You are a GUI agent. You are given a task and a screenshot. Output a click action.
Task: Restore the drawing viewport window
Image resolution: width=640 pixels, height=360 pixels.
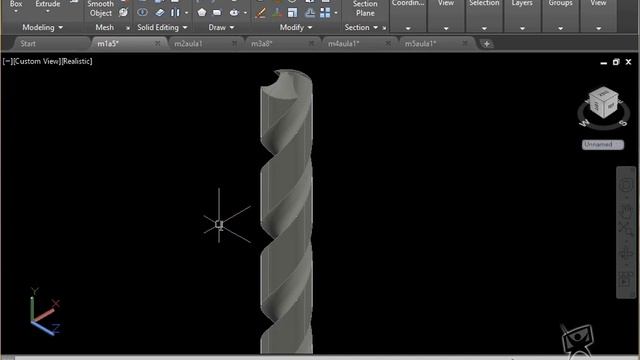616,62
